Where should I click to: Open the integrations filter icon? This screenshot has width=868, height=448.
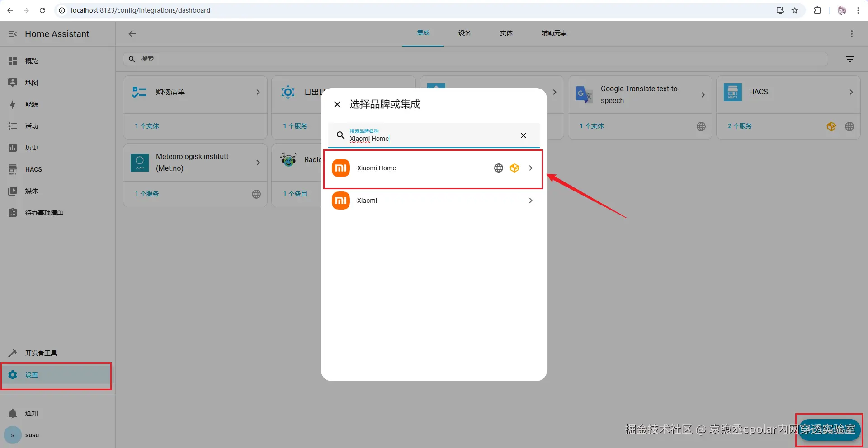point(850,59)
